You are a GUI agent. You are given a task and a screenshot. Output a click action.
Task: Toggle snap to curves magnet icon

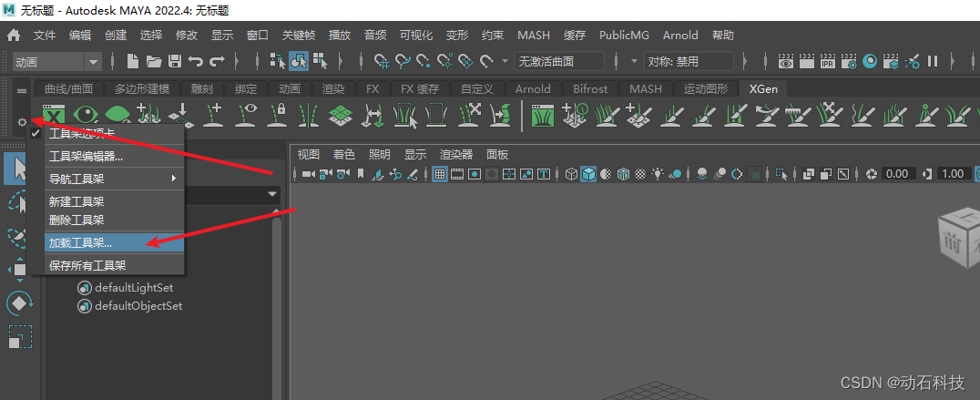(403, 61)
